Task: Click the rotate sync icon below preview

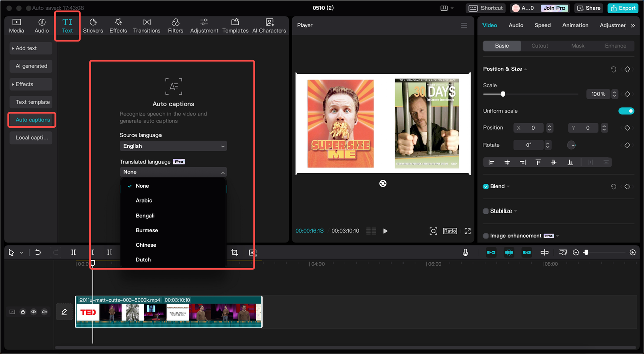Action: click(x=383, y=184)
